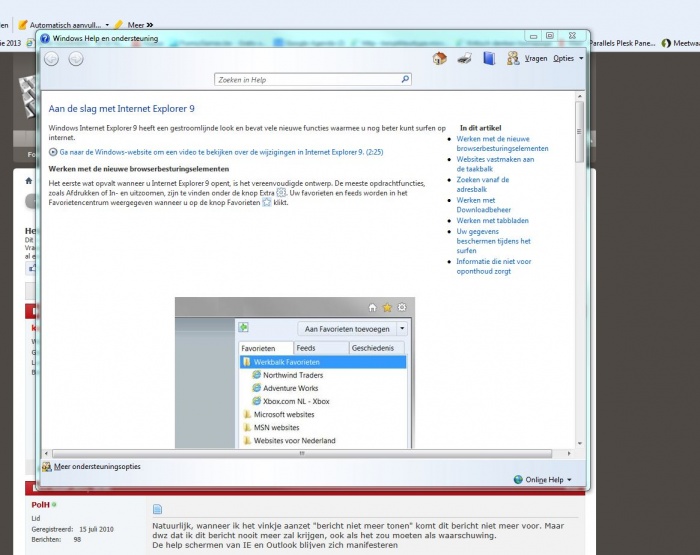Open the Automatisch aanvullen dropdown arrow

tap(107, 25)
